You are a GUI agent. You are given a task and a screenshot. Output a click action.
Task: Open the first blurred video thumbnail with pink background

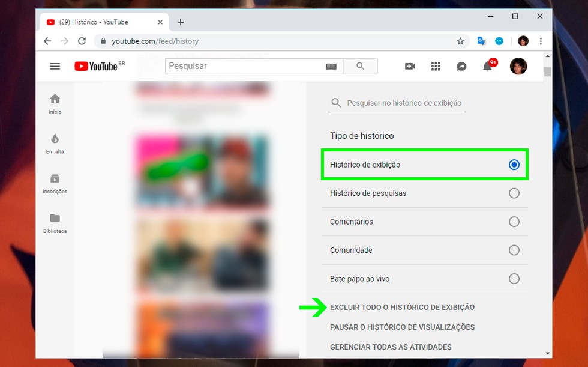(202, 172)
